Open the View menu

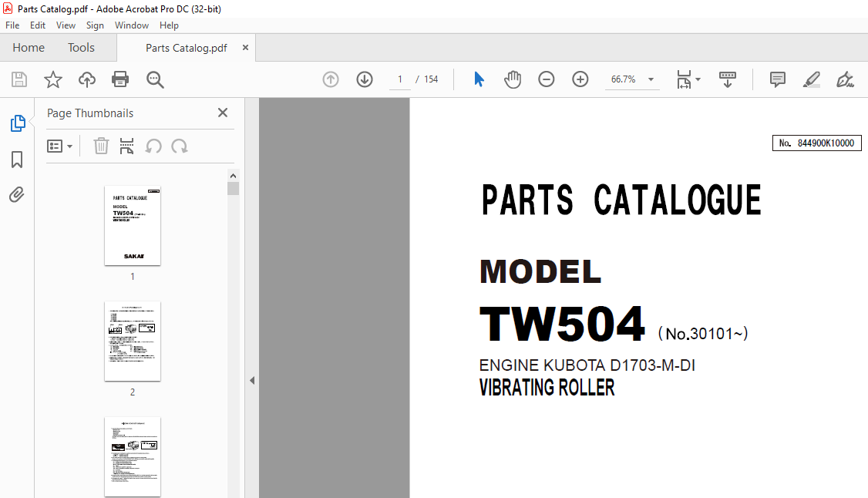tap(66, 25)
